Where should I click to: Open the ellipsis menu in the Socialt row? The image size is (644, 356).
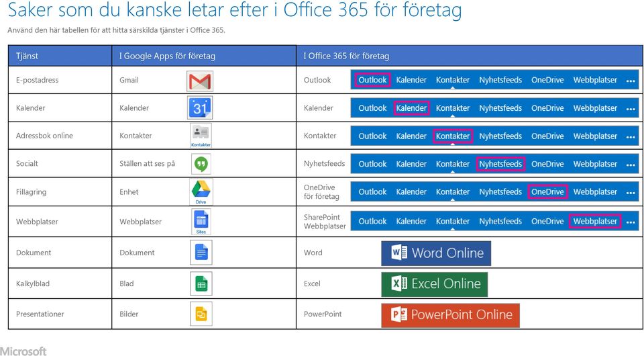click(631, 165)
